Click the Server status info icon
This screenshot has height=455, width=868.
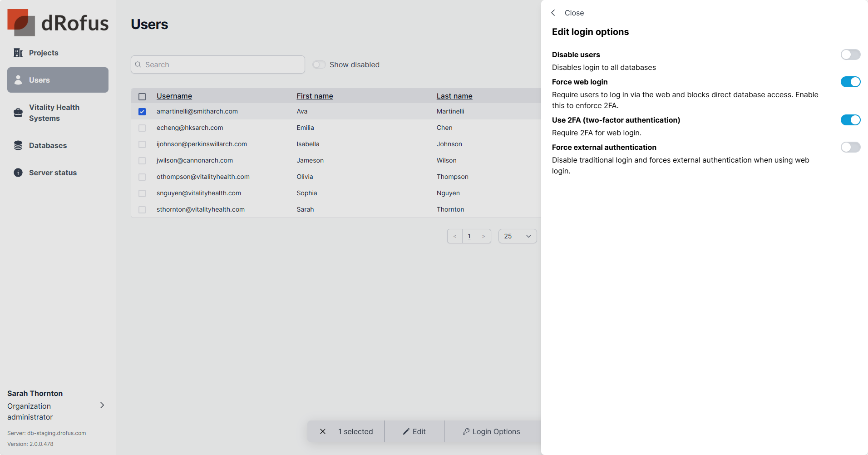point(18,173)
